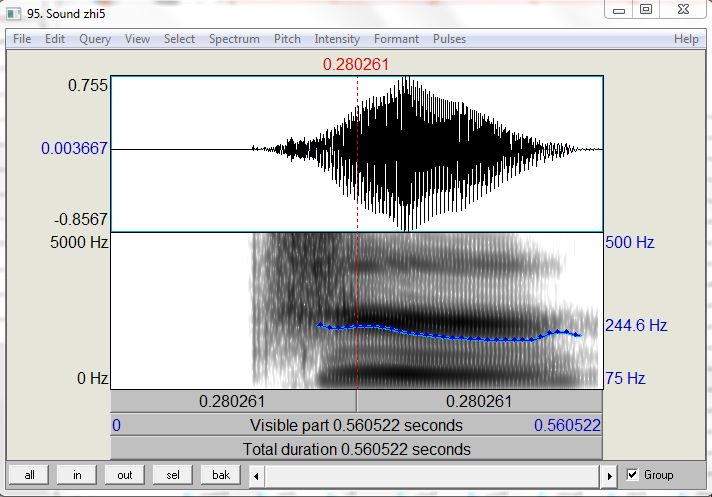This screenshot has height=497, width=712.
Task: Open the Select menu
Action: [x=179, y=39]
